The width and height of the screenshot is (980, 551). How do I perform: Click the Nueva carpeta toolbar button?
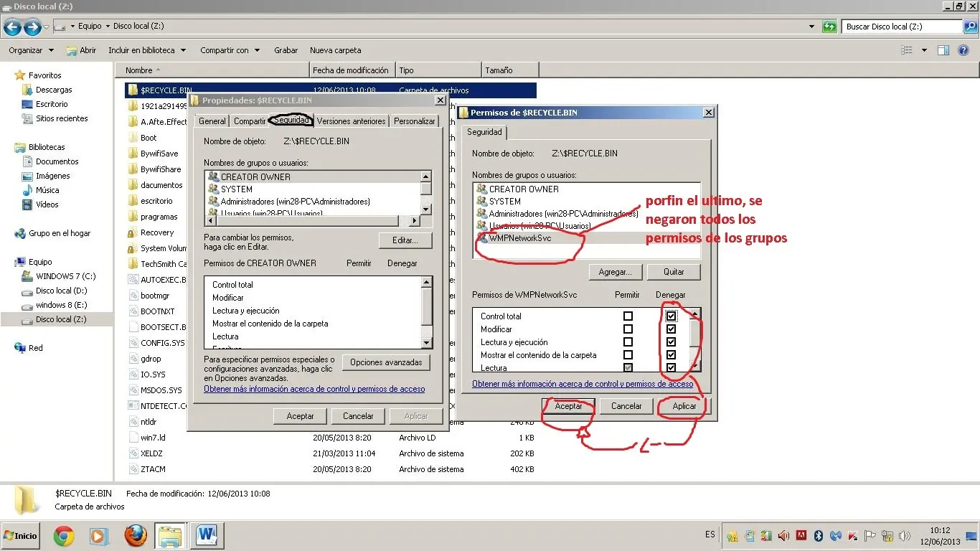pos(336,50)
